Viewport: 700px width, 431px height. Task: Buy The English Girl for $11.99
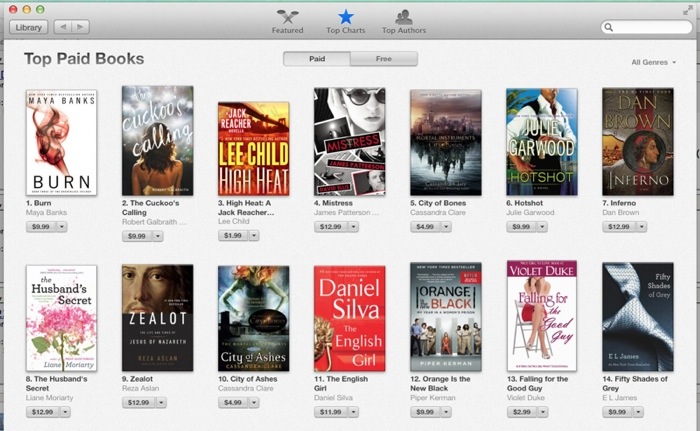pyautogui.click(x=330, y=412)
